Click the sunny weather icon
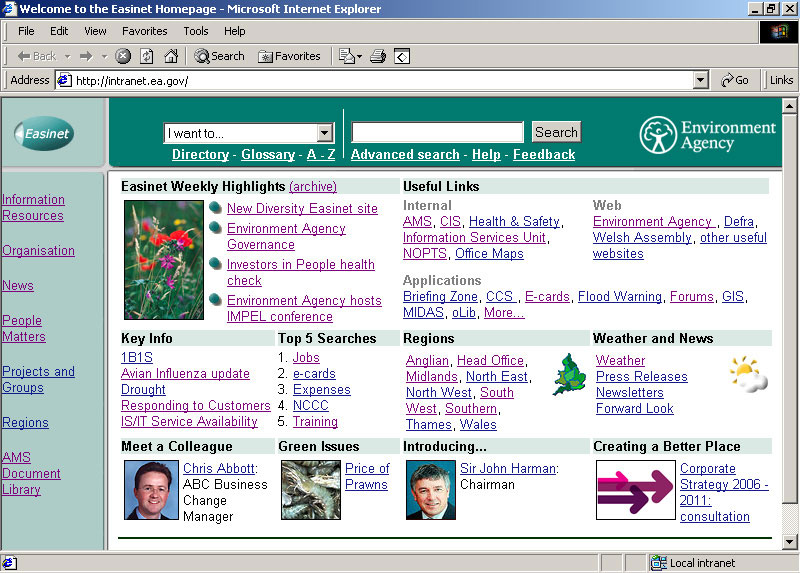 click(x=748, y=375)
